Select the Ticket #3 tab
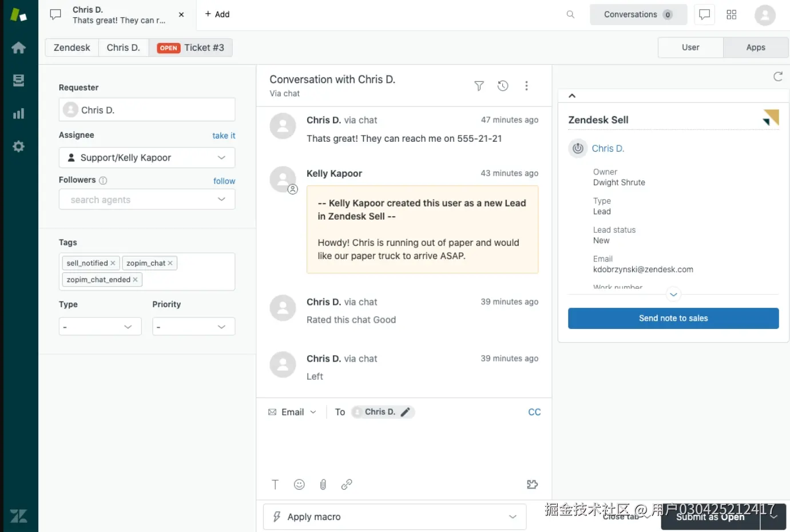 190,47
